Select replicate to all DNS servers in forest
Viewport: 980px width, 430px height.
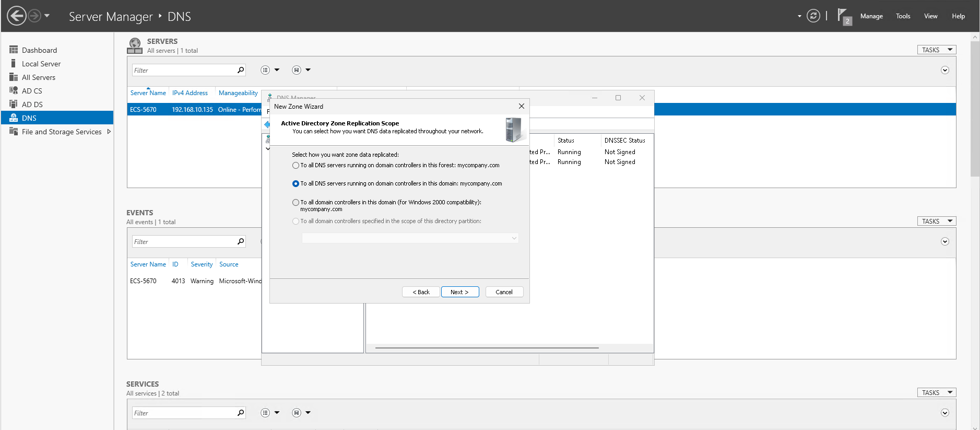[x=296, y=166]
